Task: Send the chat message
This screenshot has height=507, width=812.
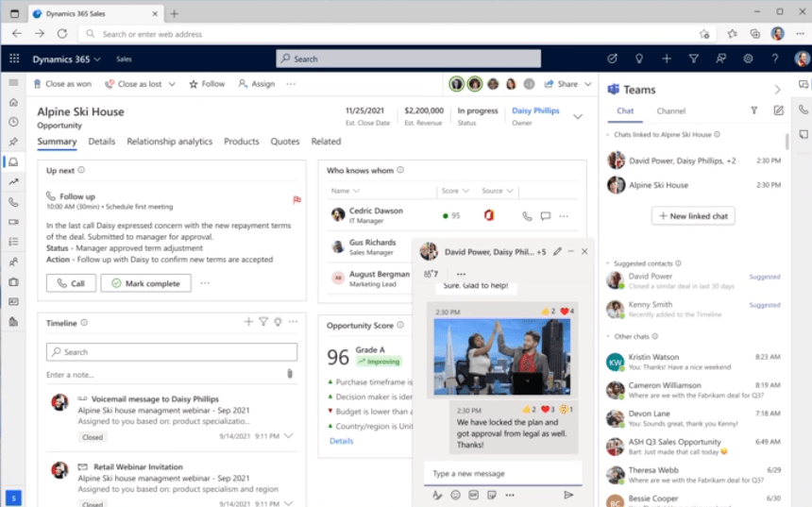Action: [567, 495]
